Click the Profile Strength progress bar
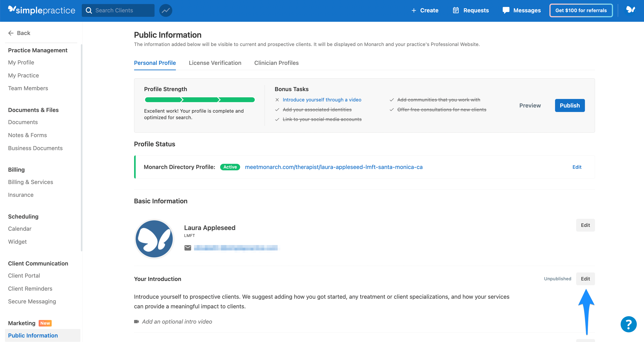 (x=199, y=99)
